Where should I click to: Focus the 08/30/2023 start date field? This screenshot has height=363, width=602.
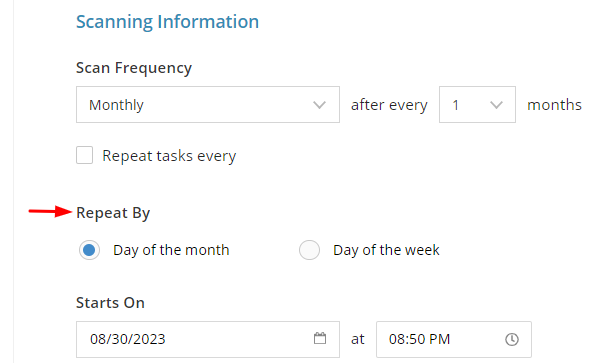[208, 340]
